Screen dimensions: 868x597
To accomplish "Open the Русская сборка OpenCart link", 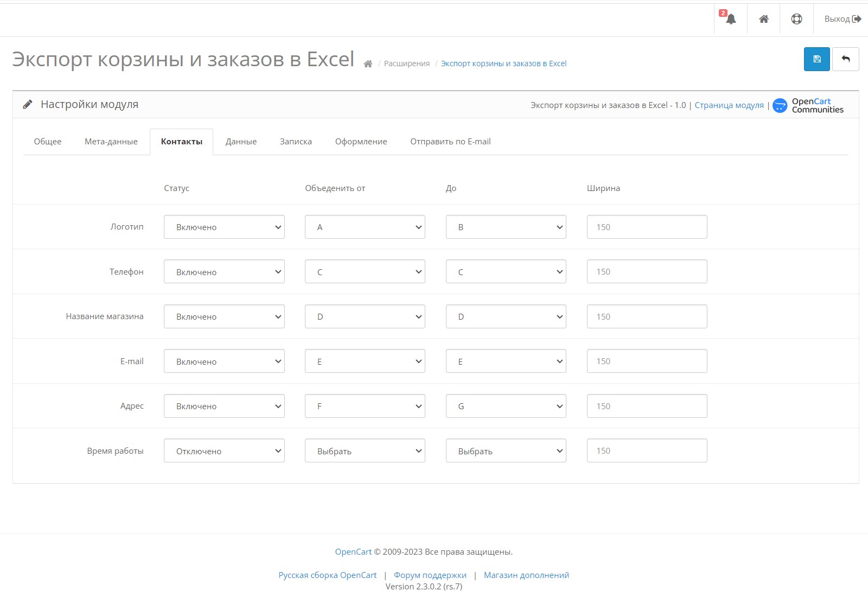I will coord(328,575).
